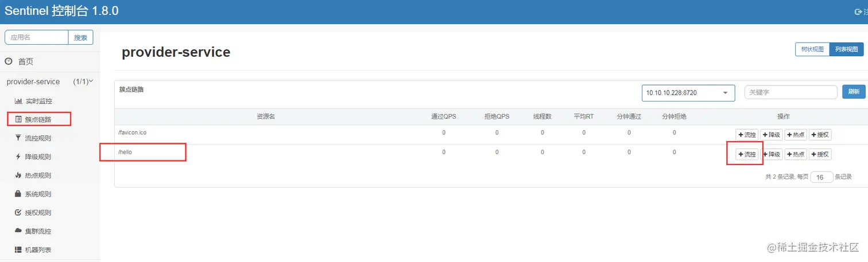Add 流控 rule for /favicon.ico

tap(747, 135)
